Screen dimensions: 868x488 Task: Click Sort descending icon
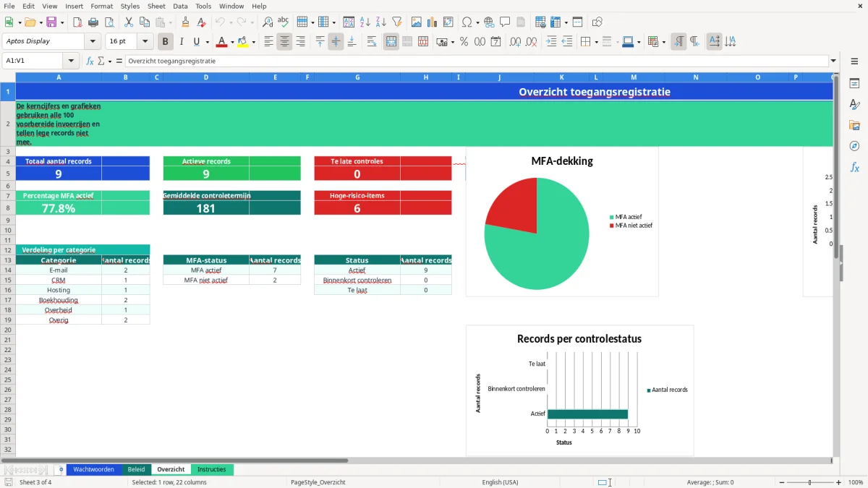pyautogui.click(x=380, y=22)
